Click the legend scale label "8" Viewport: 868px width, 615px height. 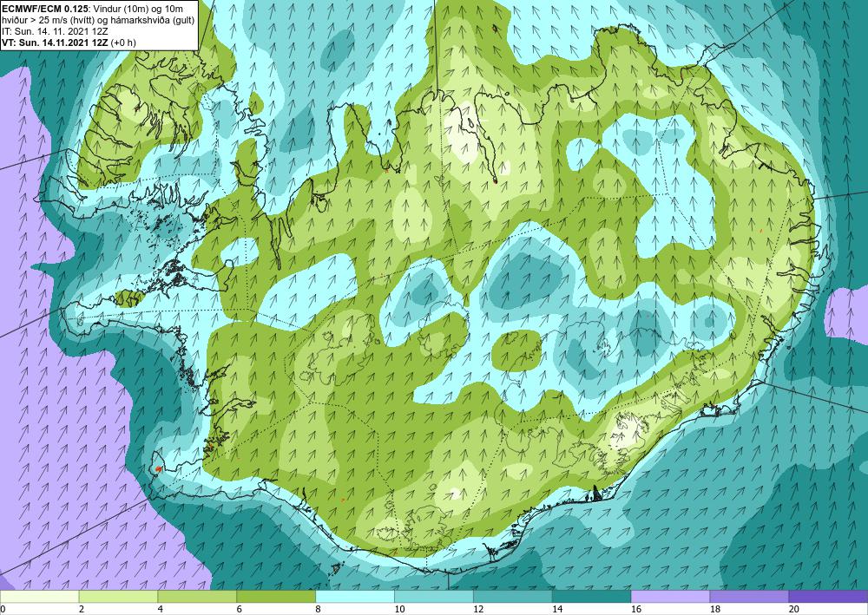tap(319, 610)
